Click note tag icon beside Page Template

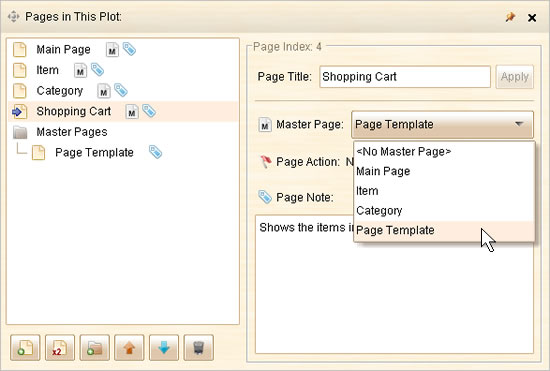pos(155,152)
